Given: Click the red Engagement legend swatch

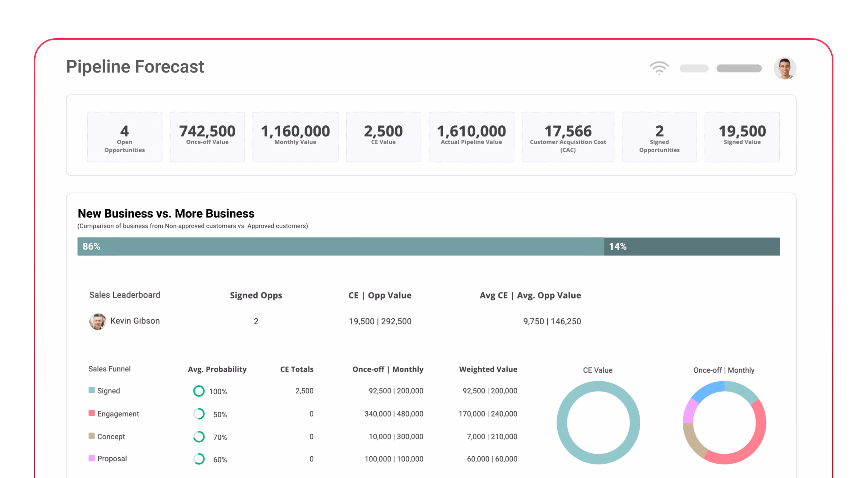Looking at the screenshot, I should coord(92,413).
